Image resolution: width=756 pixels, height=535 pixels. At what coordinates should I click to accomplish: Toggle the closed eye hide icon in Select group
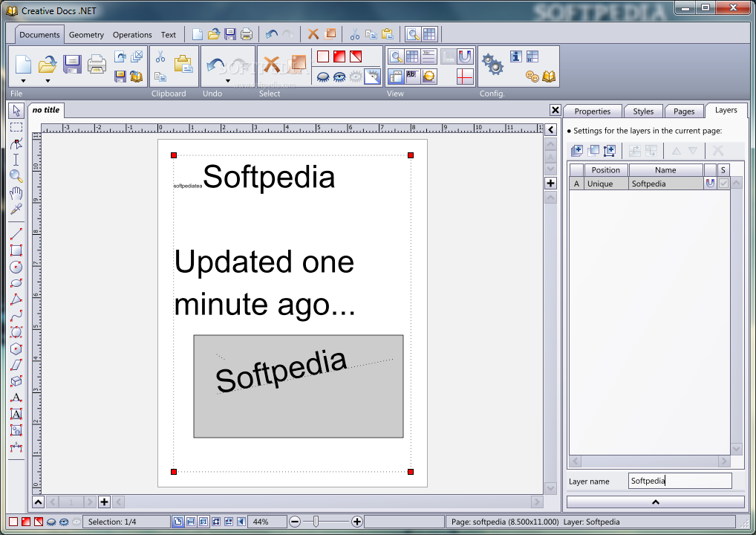tap(323, 77)
